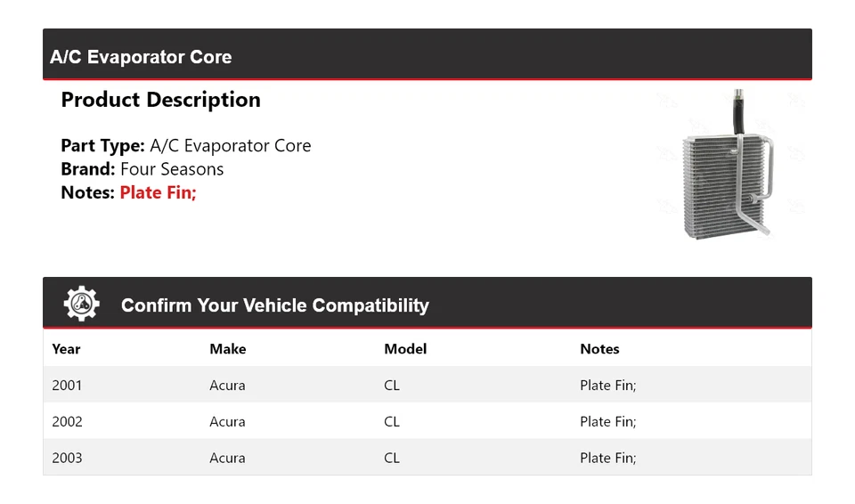Click CL model in the 2002 row

tap(392, 422)
